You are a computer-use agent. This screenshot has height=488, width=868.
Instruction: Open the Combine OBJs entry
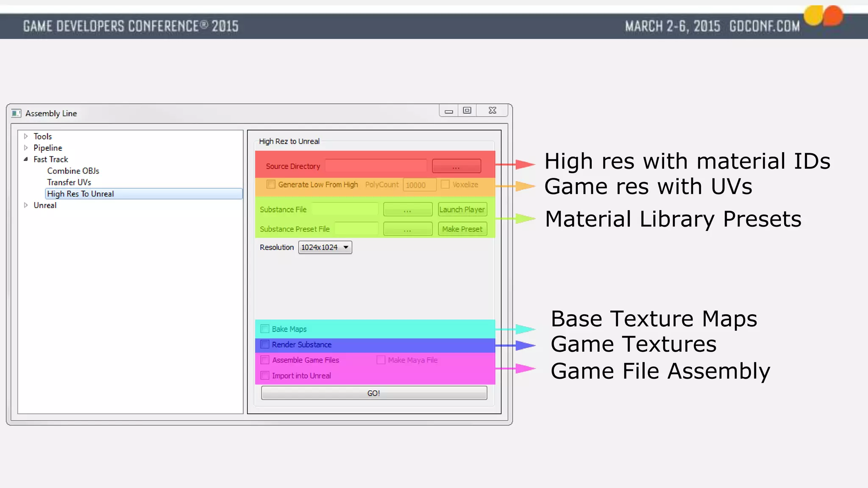pos(73,171)
